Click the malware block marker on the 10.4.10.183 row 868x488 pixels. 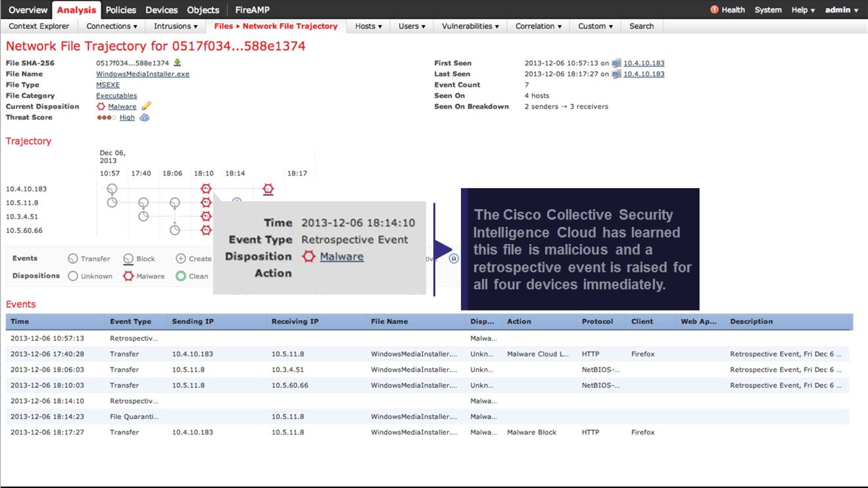point(268,189)
